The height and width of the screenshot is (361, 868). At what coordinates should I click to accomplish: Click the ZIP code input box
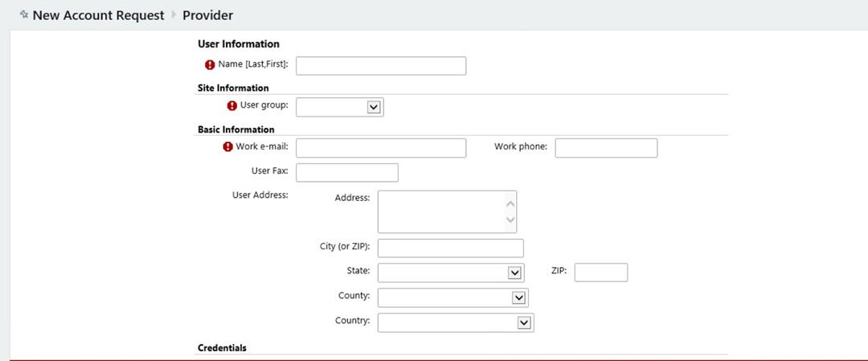pos(601,273)
